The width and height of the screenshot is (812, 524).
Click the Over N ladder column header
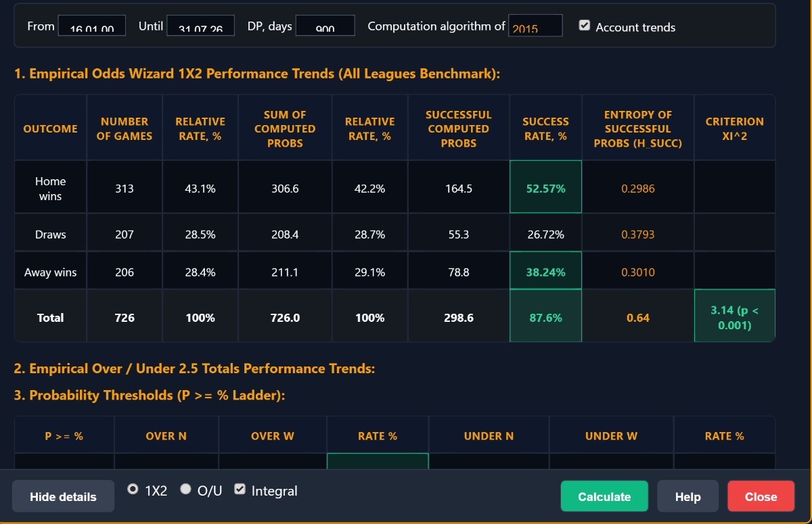[166, 436]
